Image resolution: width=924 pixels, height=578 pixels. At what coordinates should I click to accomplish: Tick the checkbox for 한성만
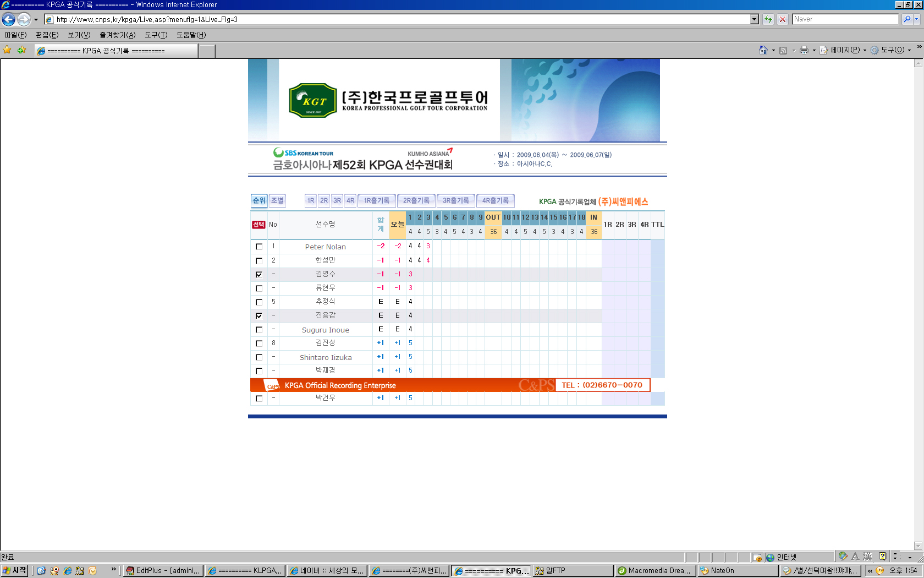[259, 260]
